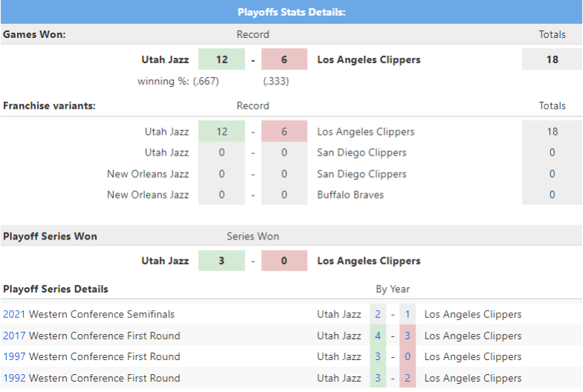Open the 2017 playoff series link

click(14, 335)
